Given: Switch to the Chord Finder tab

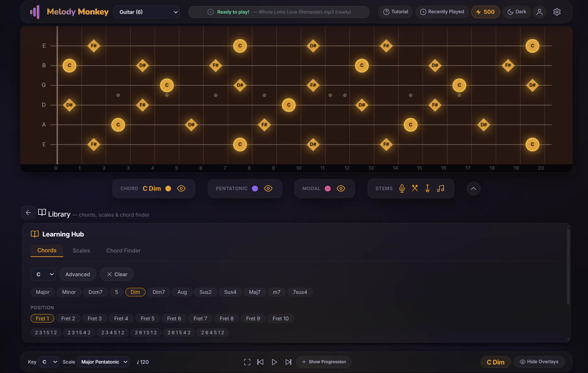Looking at the screenshot, I should [x=123, y=251].
